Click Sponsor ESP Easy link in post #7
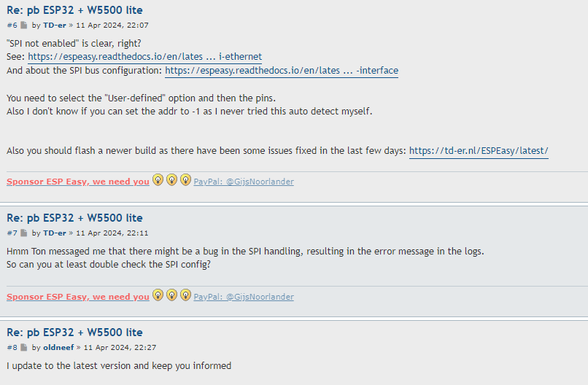Screen dimensions: 588x385 point(78,297)
